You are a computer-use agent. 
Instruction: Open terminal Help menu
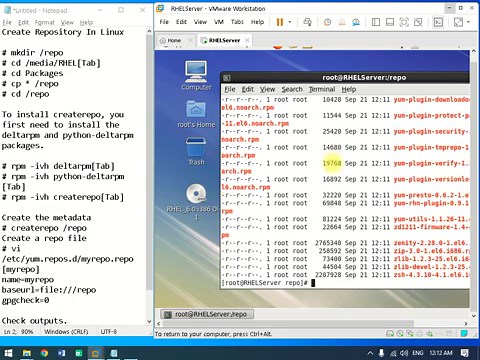(x=349, y=89)
